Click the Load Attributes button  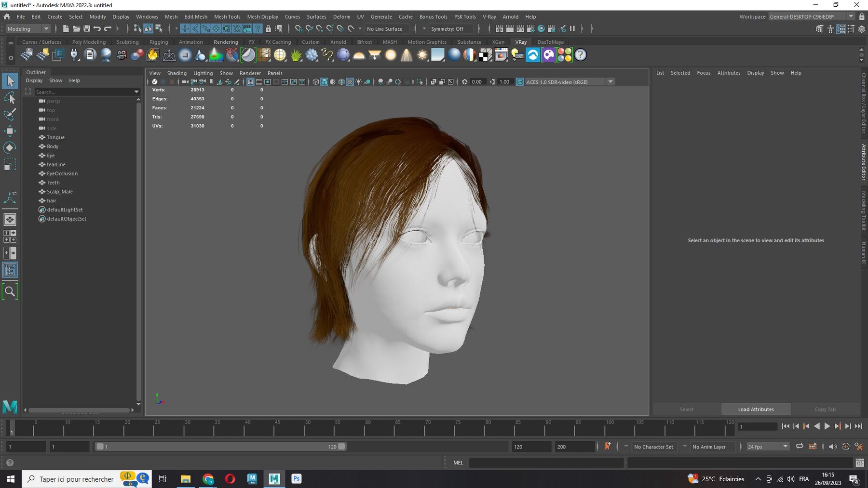756,409
